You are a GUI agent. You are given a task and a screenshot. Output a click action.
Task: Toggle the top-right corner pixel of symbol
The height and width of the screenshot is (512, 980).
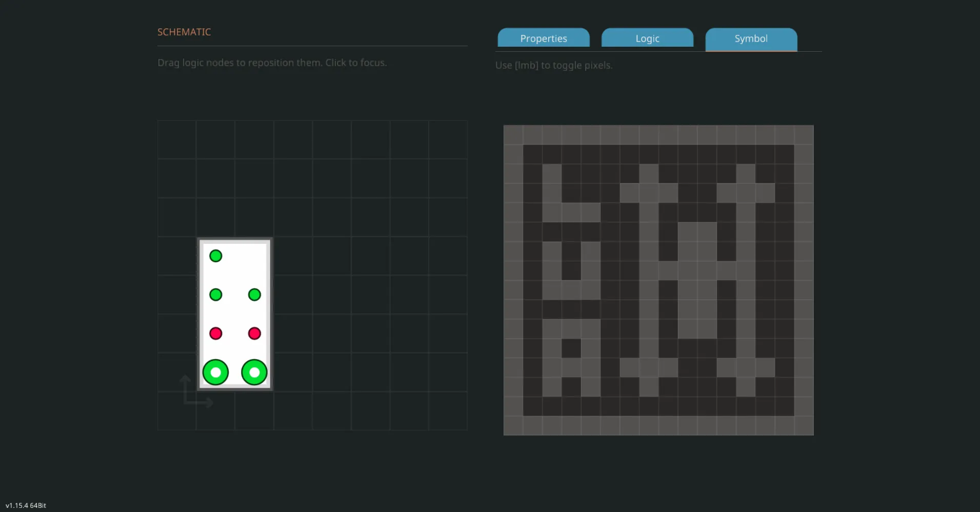[x=804, y=135]
